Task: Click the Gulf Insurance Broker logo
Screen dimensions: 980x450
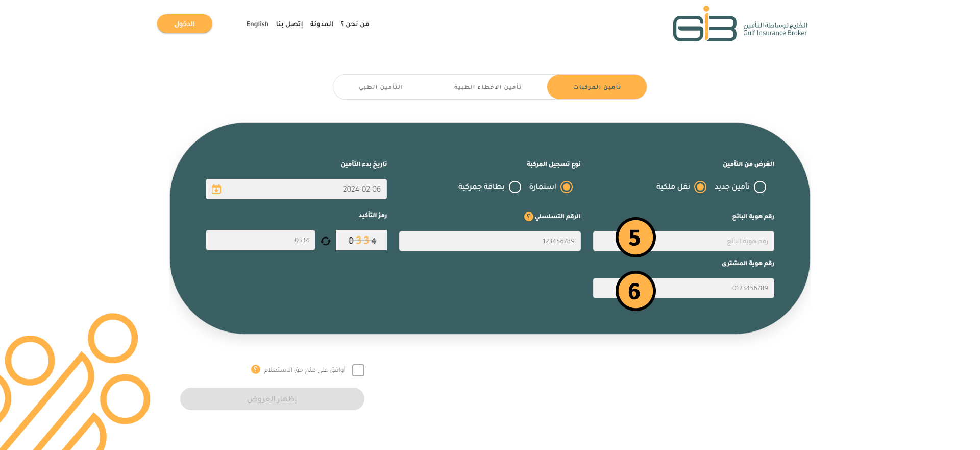Action: click(740, 25)
